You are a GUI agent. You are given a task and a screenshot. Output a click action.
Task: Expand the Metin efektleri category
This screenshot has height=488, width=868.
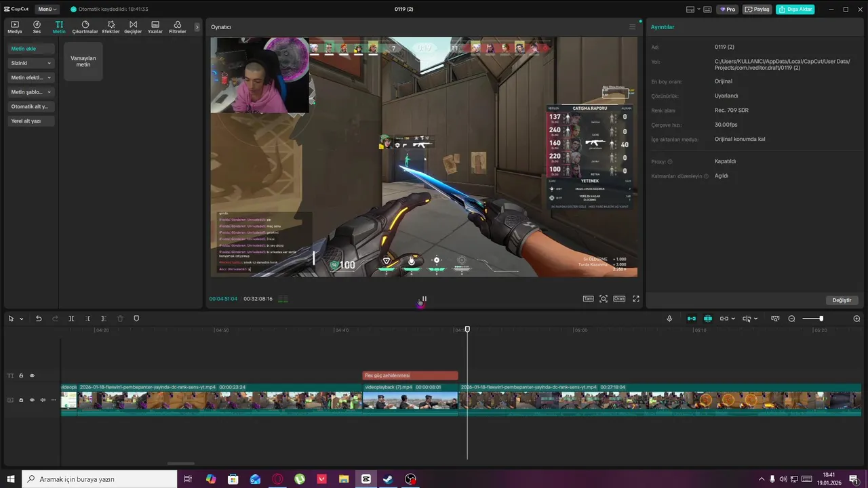point(32,77)
